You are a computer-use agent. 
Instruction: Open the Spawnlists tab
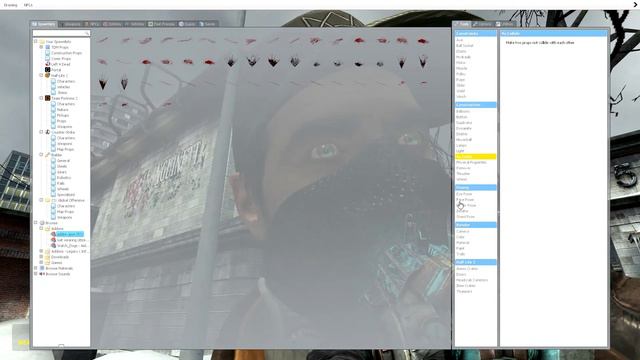click(44, 24)
